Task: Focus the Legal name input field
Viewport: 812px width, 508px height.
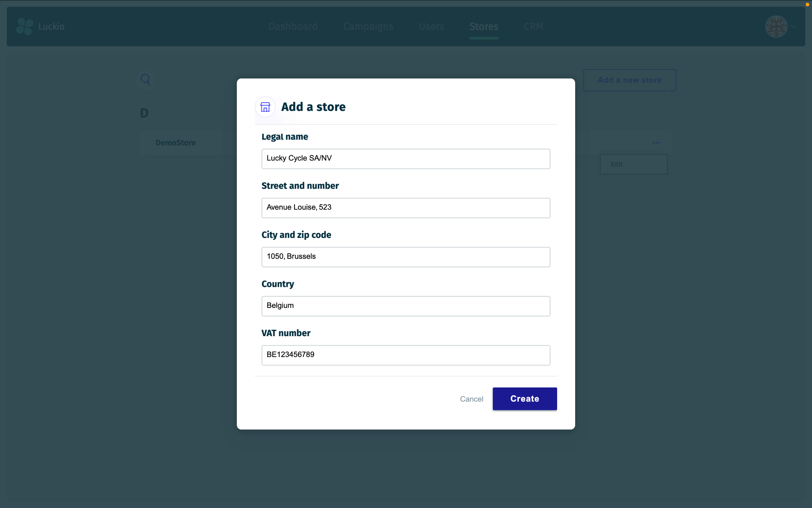Action: coord(406,159)
